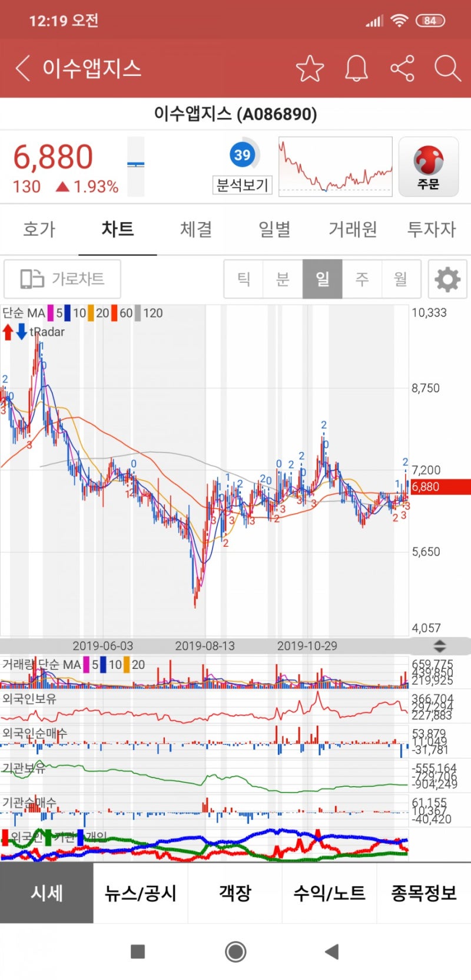
Task: Tap the tRadar red up arrow icon
Action: (8, 332)
